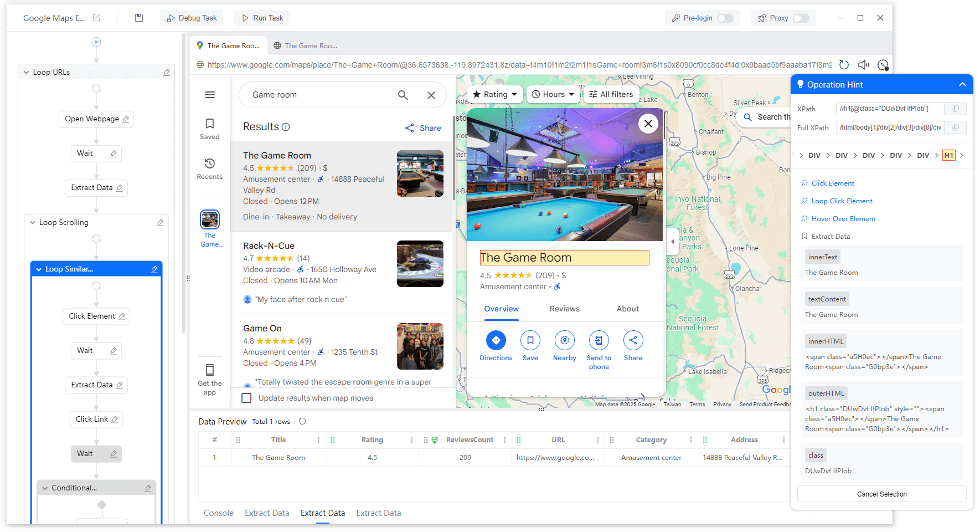980x532 pixels.
Task: Open All filters in Maps
Action: (611, 94)
